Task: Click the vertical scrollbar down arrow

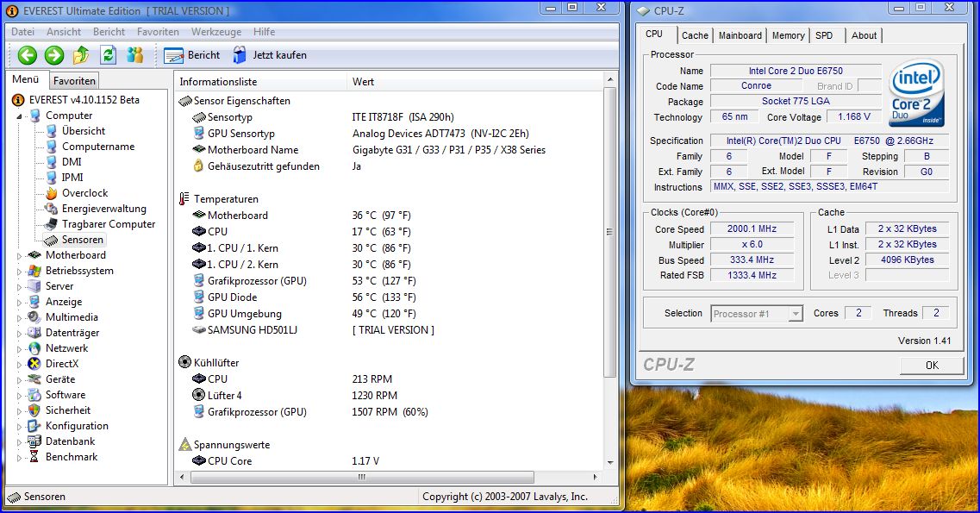Action: click(x=610, y=463)
